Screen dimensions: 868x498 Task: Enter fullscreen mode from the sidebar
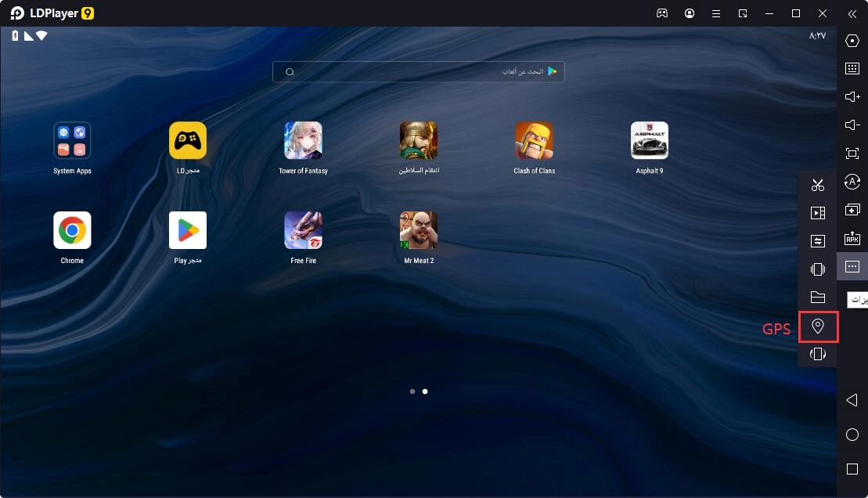pos(852,153)
